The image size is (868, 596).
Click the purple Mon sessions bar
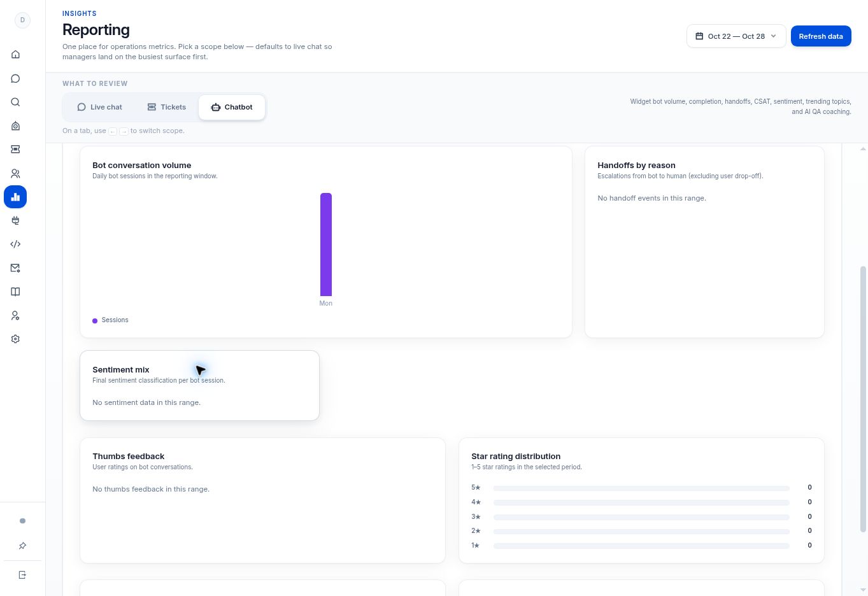point(326,245)
